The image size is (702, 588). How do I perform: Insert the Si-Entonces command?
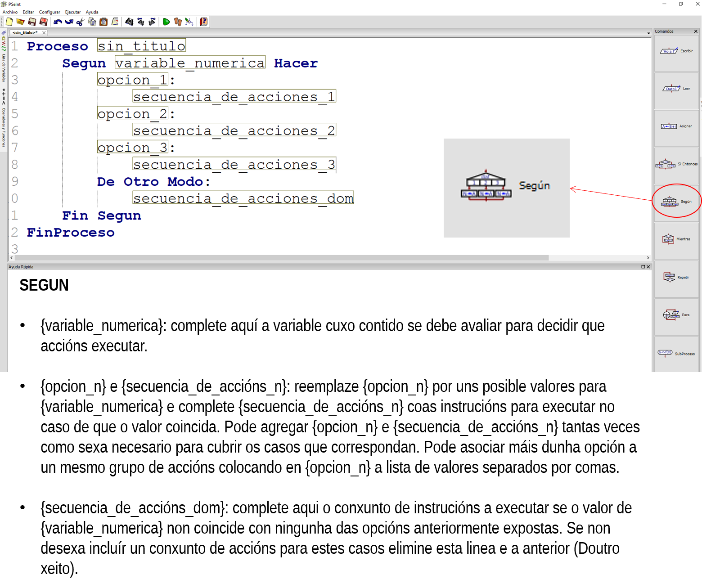click(676, 164)
